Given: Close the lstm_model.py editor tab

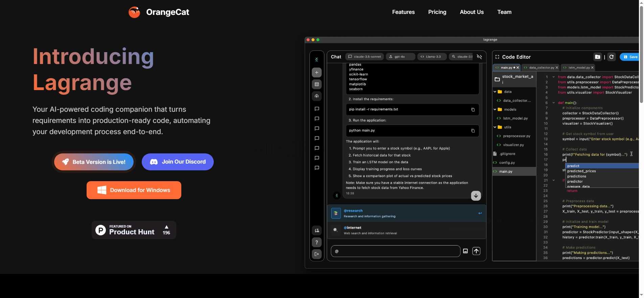Looking at the screenshot, I should [592, 68].
